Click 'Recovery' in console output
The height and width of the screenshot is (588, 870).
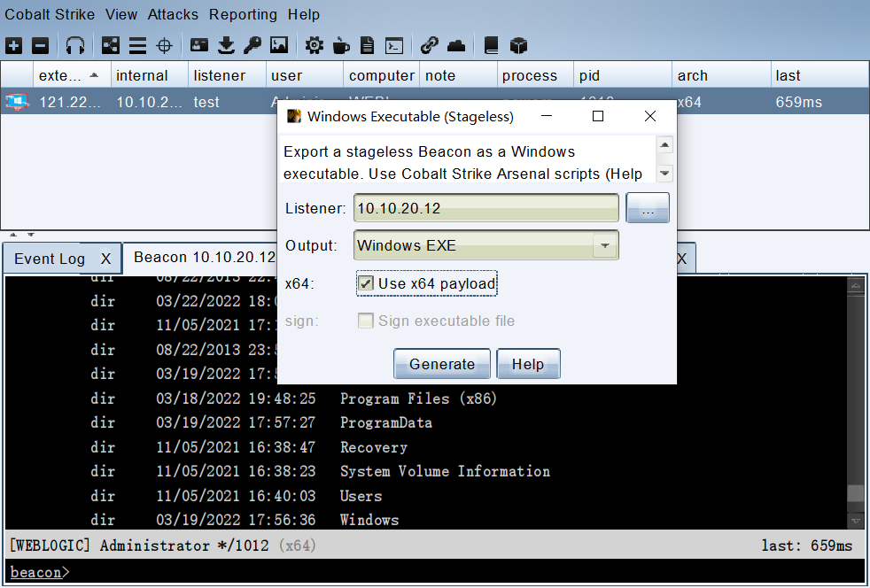[x=374, y=447]
